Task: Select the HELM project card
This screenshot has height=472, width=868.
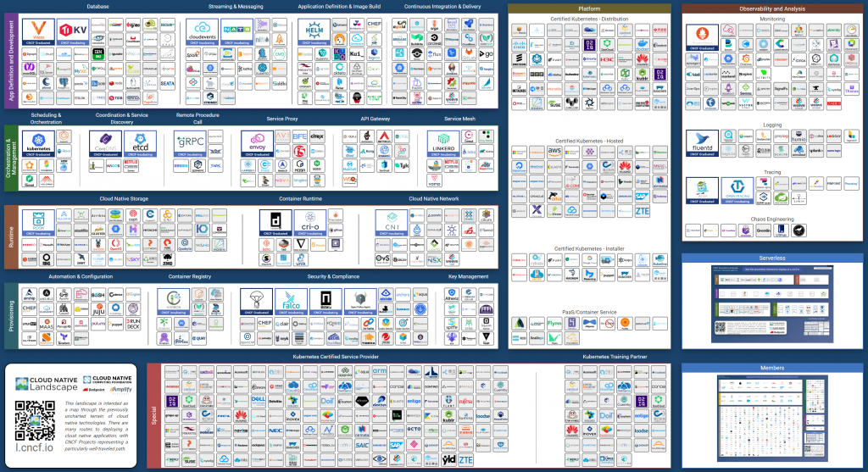Action: click(314, 32)
